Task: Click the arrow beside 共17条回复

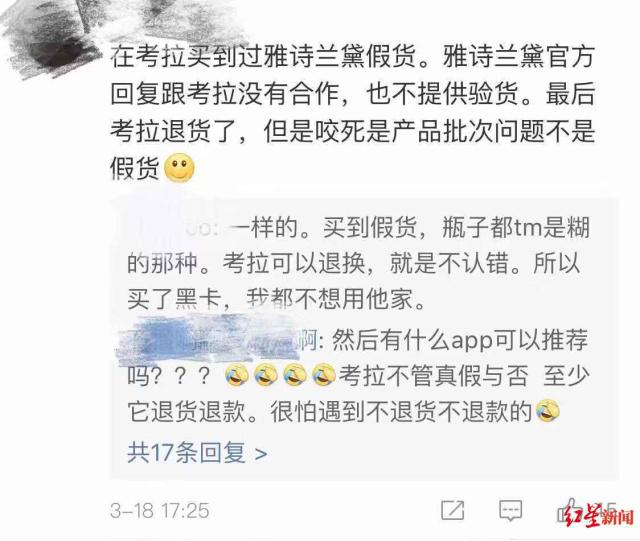Action: [x=261, y=453]
